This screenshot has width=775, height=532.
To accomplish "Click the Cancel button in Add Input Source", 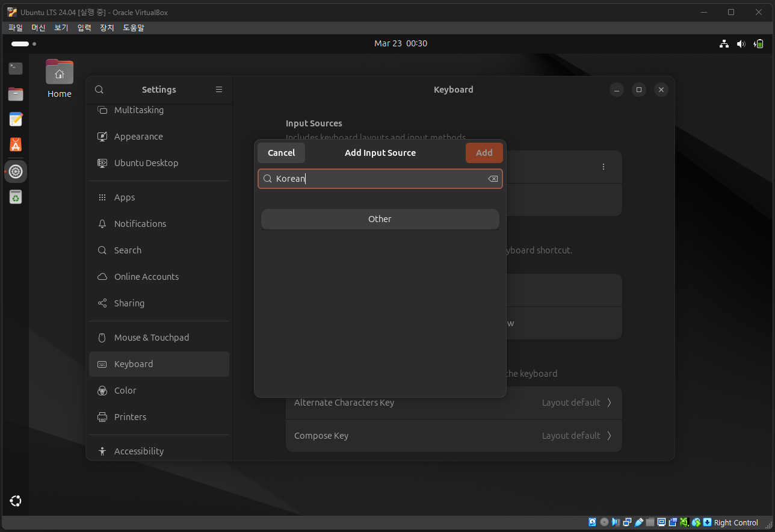I will tap(281, 153).
